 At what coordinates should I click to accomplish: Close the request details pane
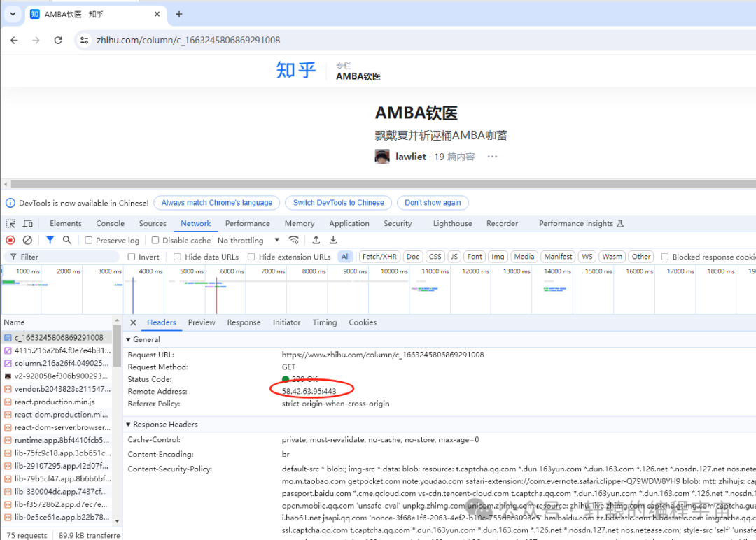[134, 322]
